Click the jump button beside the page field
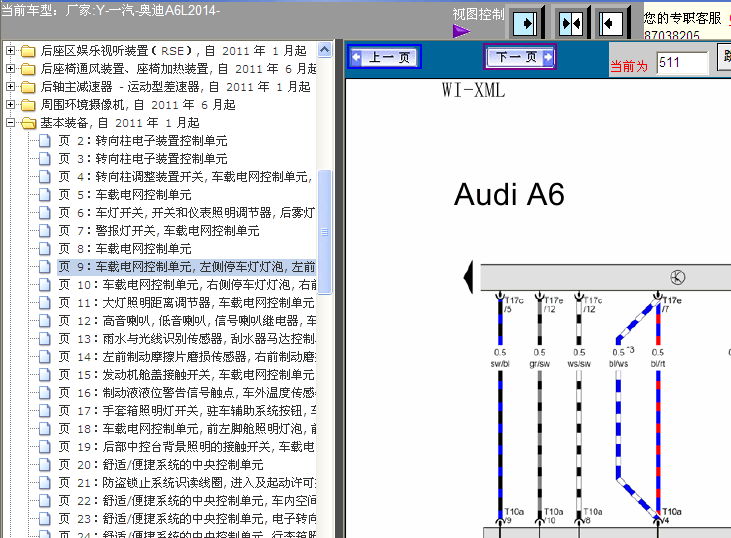Viewport: 731px width, 538px height. pos(725,57)
